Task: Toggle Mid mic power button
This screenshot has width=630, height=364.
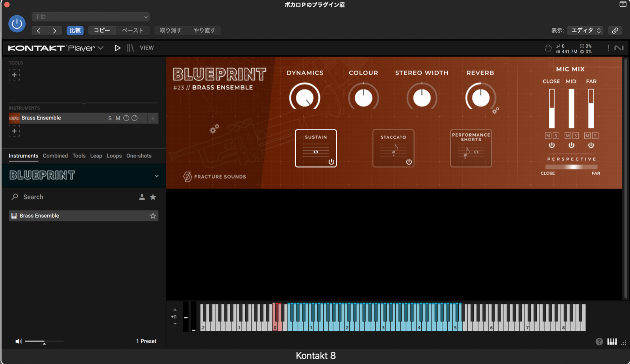Action: (571, 145)
